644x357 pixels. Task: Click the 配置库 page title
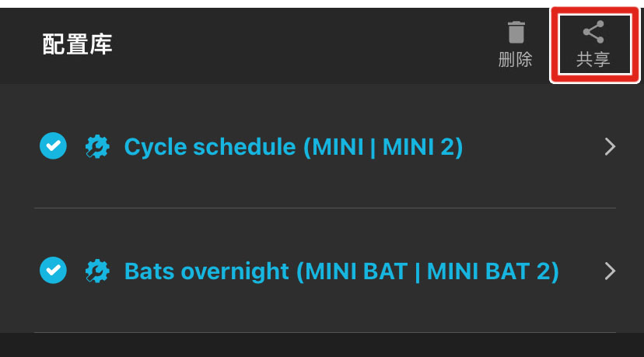pos(77,44)
